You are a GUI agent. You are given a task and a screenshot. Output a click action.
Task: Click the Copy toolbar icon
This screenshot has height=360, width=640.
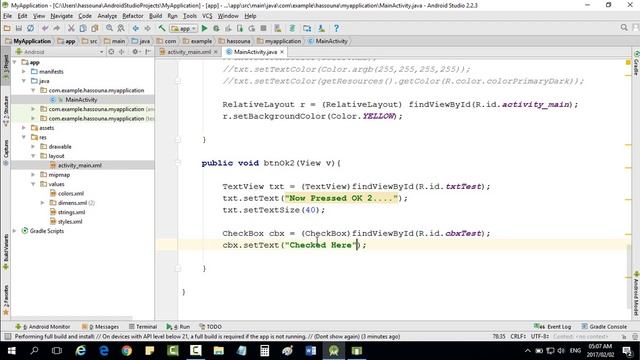pos(83,28)
